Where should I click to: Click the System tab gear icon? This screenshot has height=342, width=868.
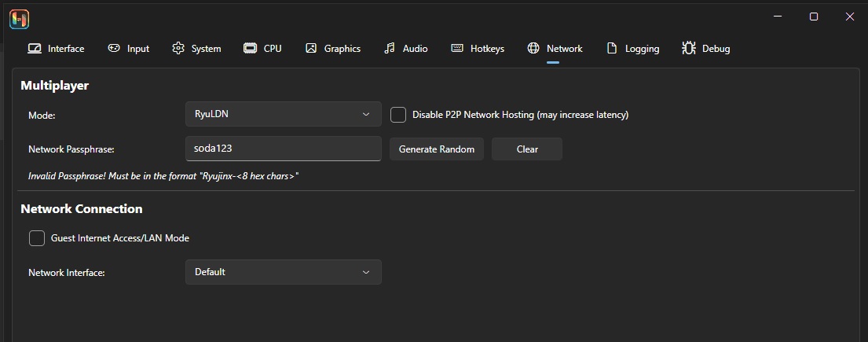click(178, 48)
